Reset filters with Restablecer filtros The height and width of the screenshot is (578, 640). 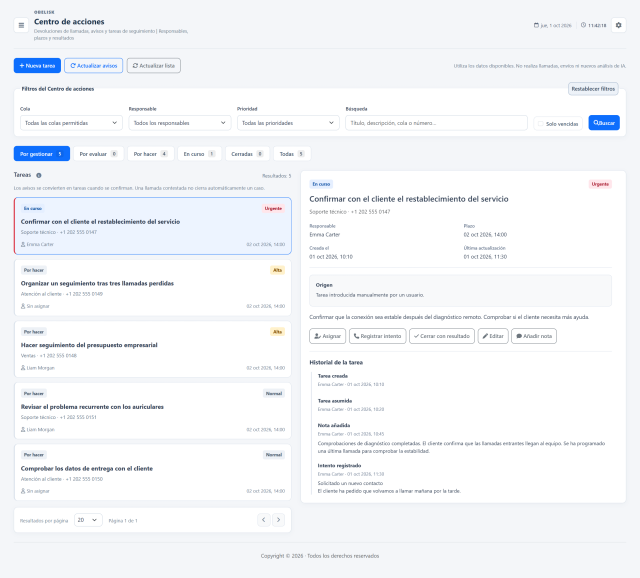pyautogui.click(x=593, y=89)
